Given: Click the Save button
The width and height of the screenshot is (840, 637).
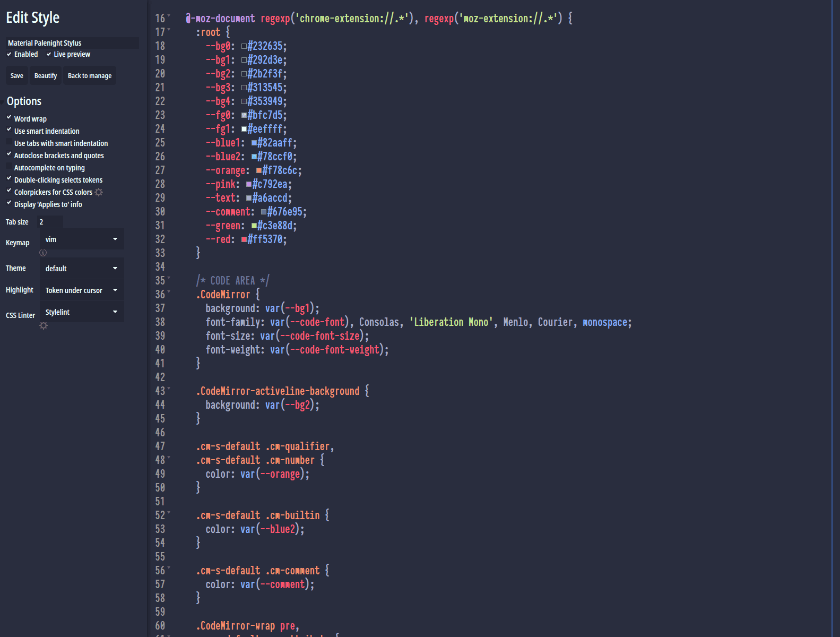Looking at the screenshot, I should (x=17, y=75).
